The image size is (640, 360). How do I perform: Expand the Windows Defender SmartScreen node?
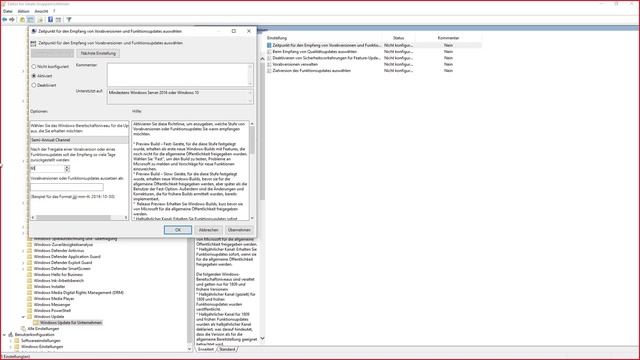pos(23,269)
